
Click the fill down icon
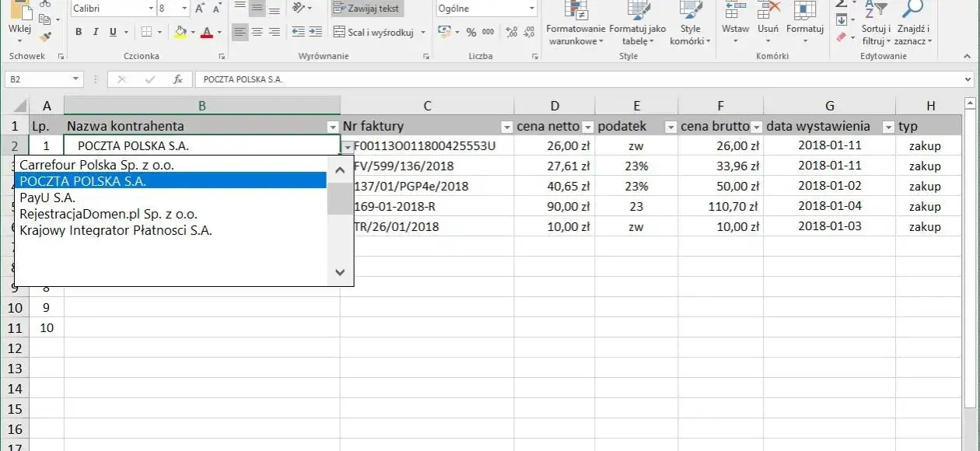(x=842, y=20)
